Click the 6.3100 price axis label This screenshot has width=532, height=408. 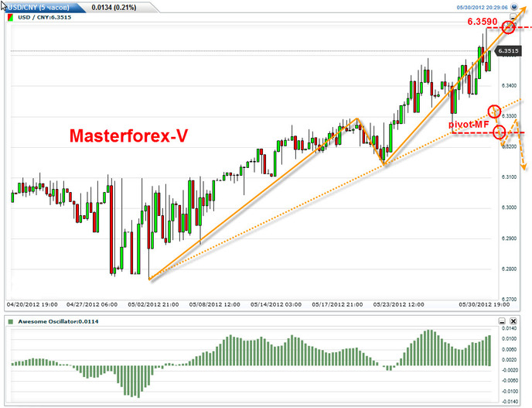click(x=510, y=177)
